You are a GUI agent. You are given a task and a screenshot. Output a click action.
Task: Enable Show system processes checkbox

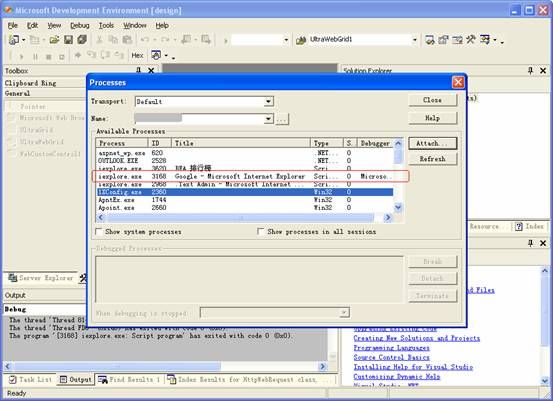[x=99, y=232]
